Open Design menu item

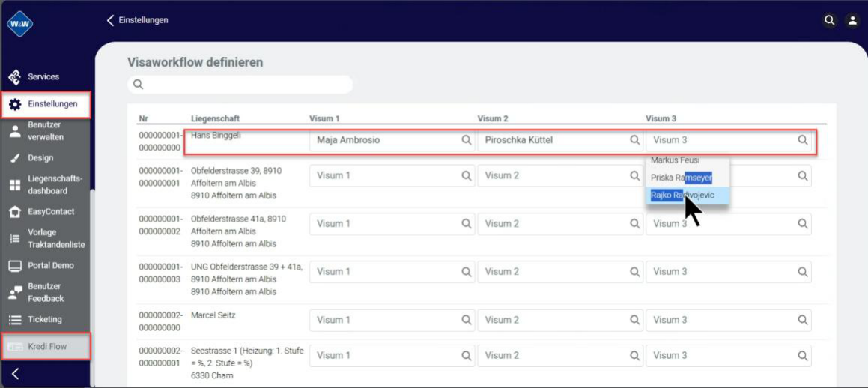[x=46, y=158]
